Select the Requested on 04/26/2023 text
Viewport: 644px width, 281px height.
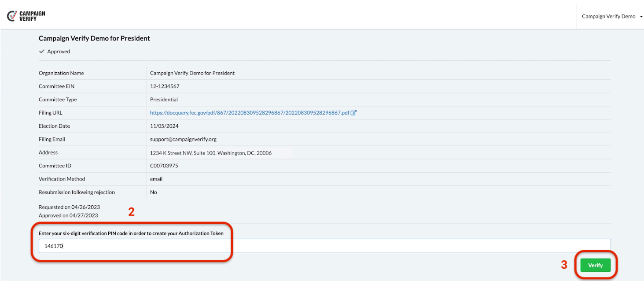[69, 207]
